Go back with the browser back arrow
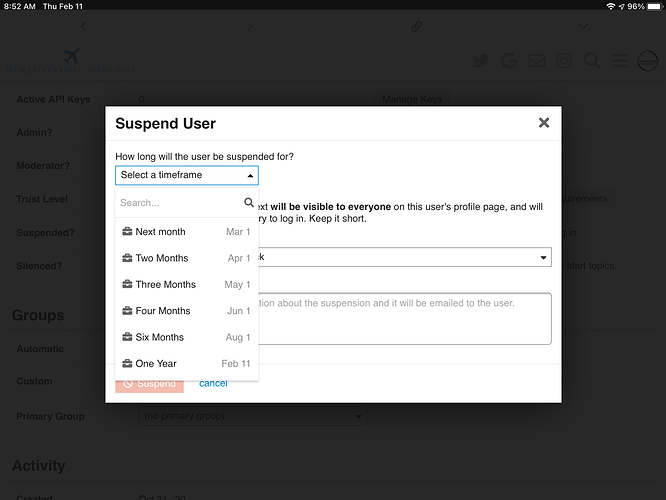 tap(83, 27)
